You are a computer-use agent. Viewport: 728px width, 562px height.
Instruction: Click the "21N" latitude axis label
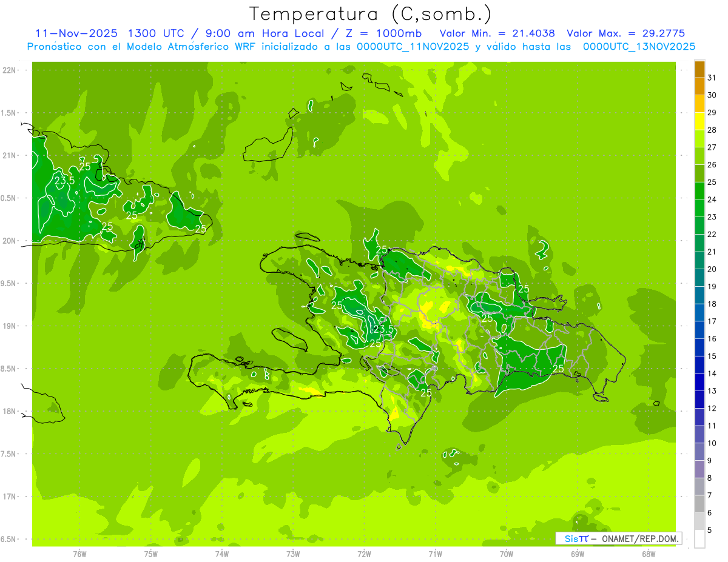coord(10,155)
